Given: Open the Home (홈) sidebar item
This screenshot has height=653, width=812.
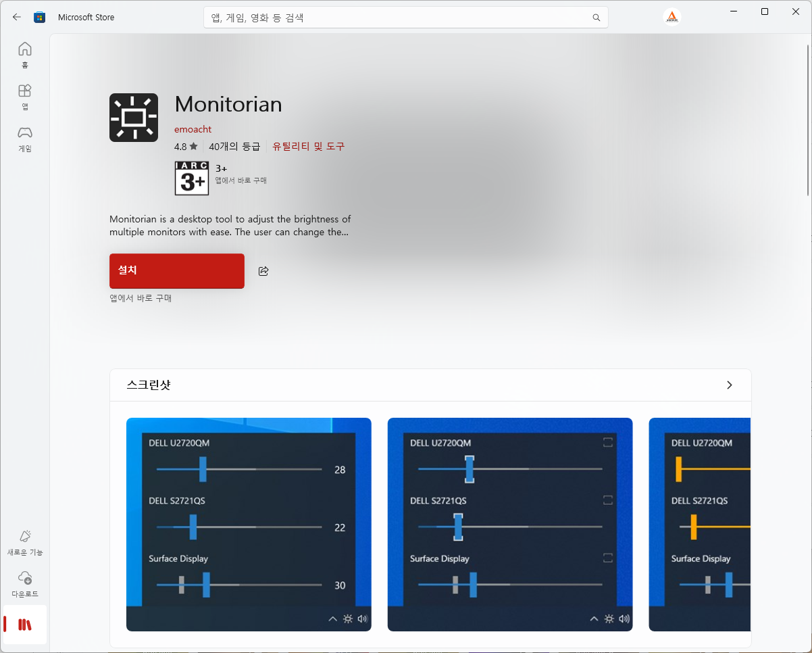Looking at the screenshot, I should [x=25, y=55].
